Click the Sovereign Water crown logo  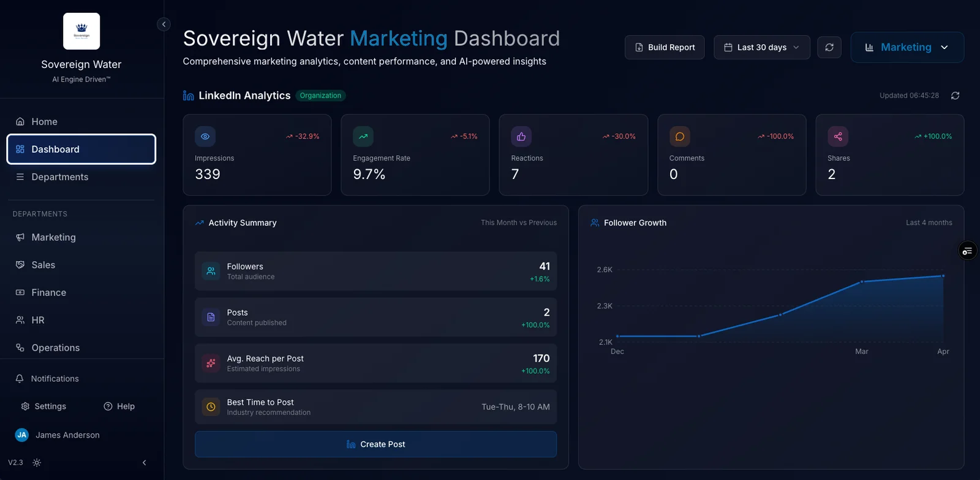tap(81, 31)
